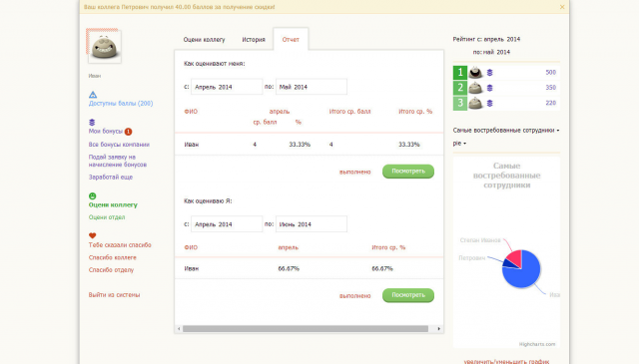Click 66.67% value under апрель column
This screenshot has width=639, height=364.
click(289, 268)
